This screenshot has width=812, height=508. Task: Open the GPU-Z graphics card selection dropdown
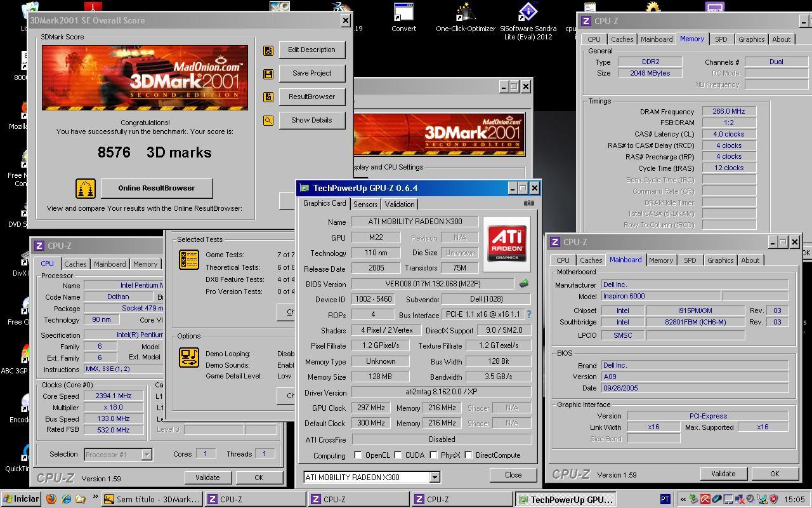pos(435,478)
